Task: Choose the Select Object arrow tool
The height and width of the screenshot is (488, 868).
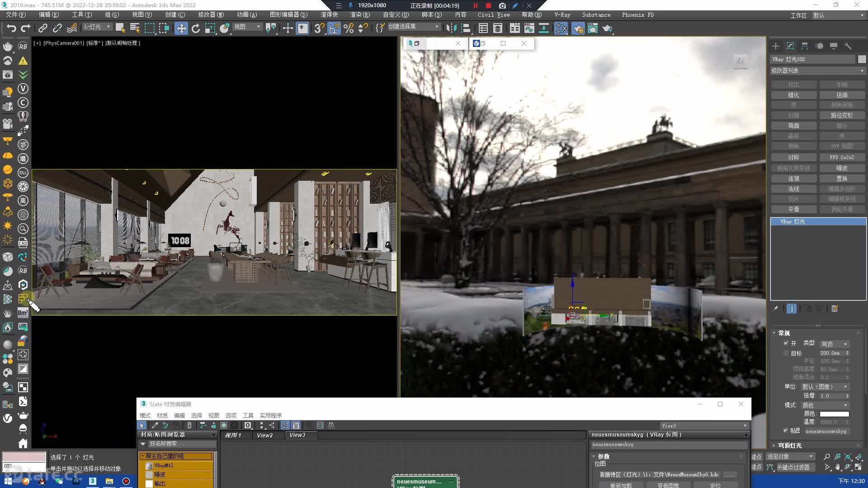Action: [x=120, y=28]
